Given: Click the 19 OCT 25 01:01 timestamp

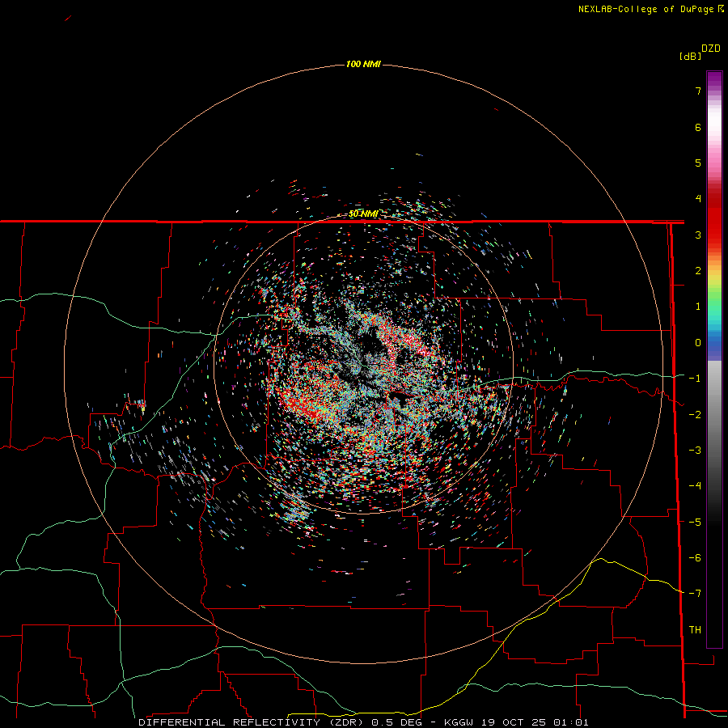Looking at the screenshot, I should click(x=535, y=722).
